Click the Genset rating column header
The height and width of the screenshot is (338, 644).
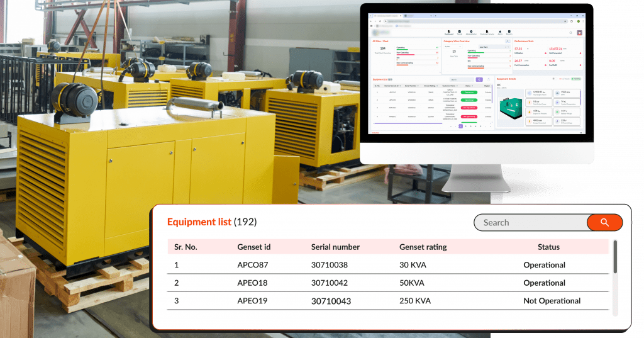(x=423, y=247)
